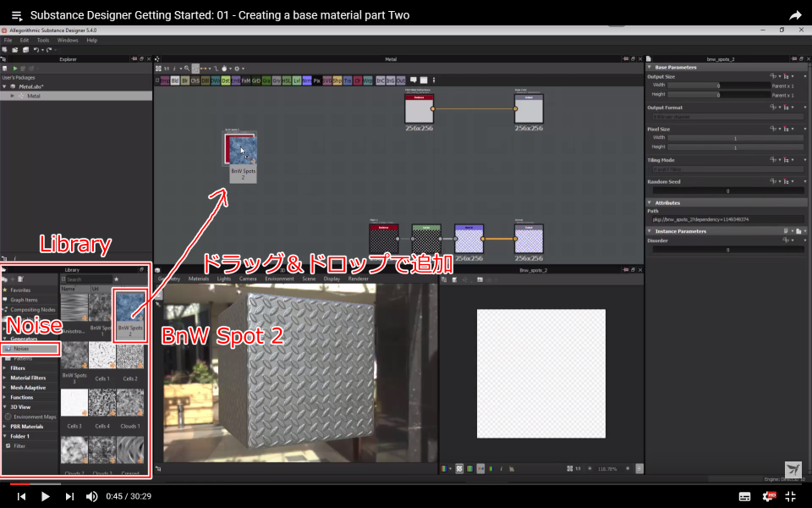Open the Camera menu in 3D view
This screenshot has width=812, height=508.
248,279
